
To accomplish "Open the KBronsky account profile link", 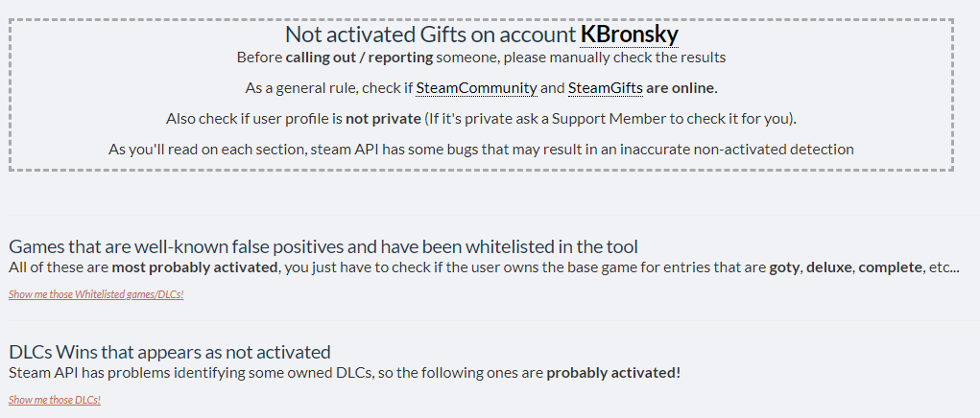I will tap(630, 35).
